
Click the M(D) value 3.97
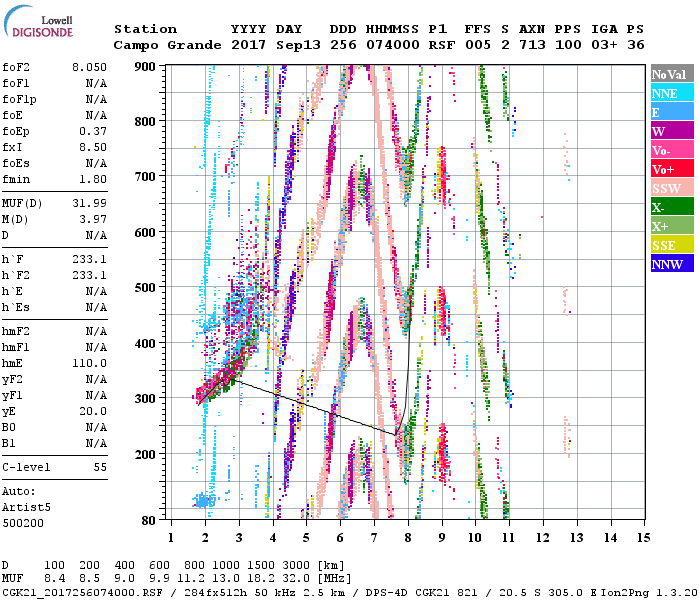click(x=93, y=219)
